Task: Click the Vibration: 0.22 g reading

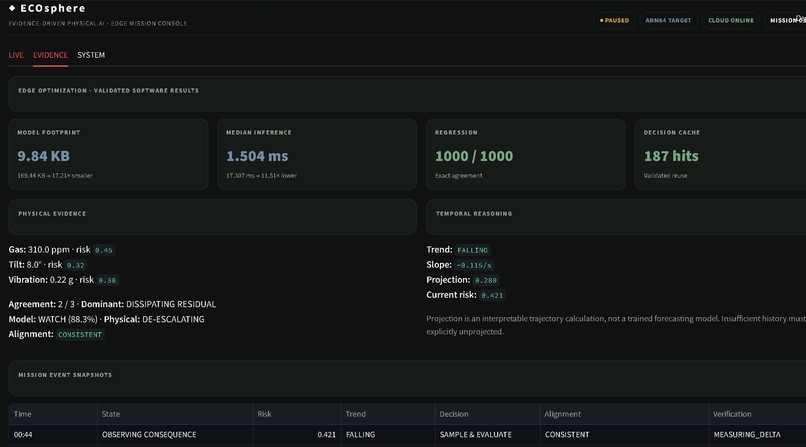Action: tap(41, 280)
